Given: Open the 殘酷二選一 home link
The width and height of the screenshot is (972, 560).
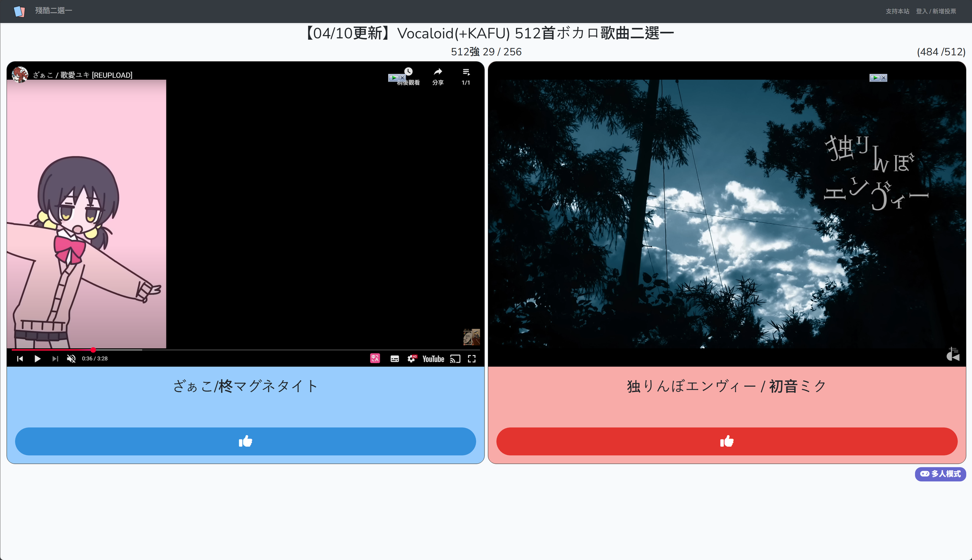Looking at the screenshot, I should pyautogui.click(x=54, y=10).
